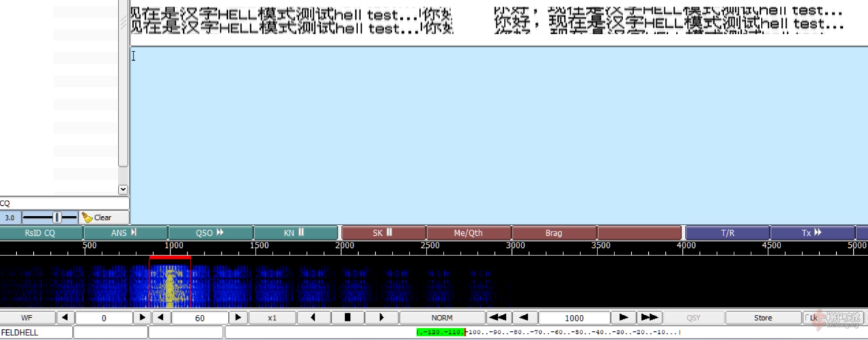
Task: Step cursor frequency up by one
Action: pyautogui.click(x=623, y=318)
